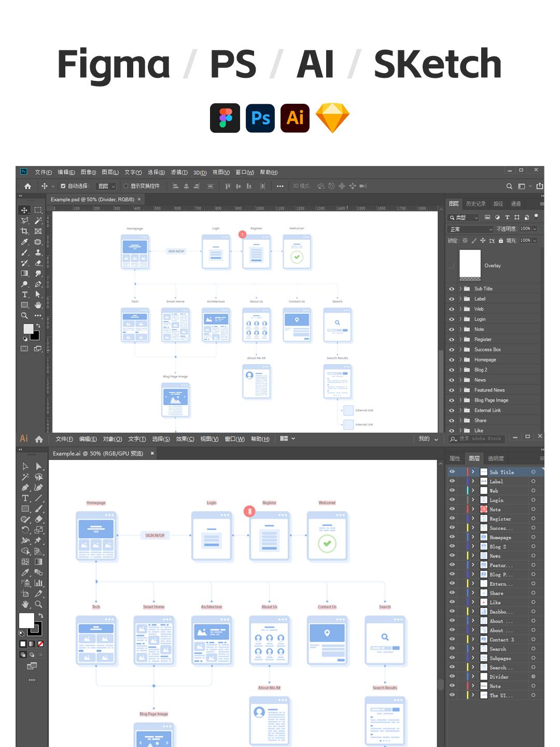This screenshot has width=560, height=747.
Task: Click the lock-all icon in Photoshop layers
Action: pos(501,241)
